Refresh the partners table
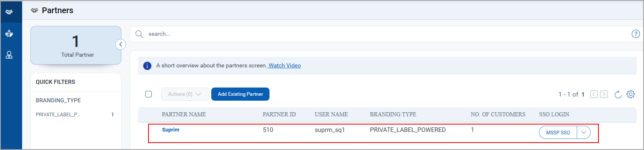 pyautogui.click(x=618, y=95)
